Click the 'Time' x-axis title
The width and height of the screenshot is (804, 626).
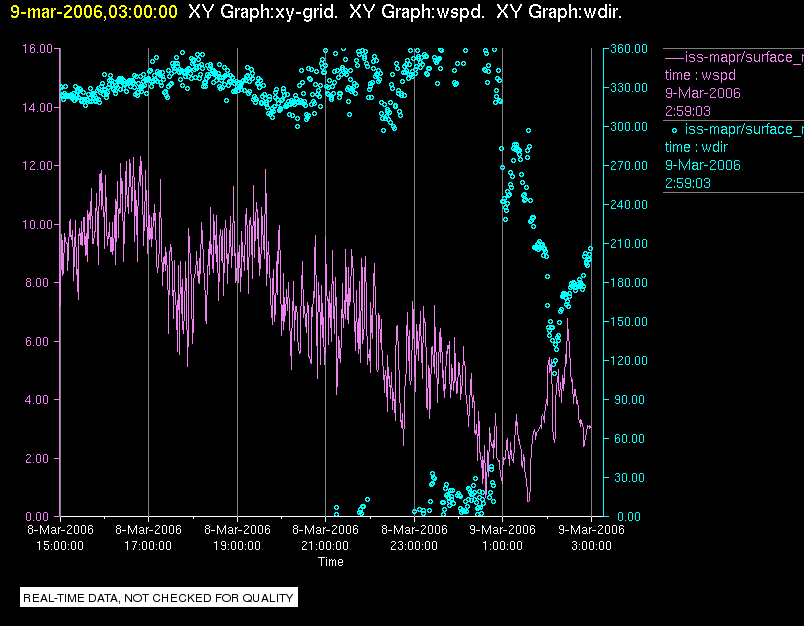(x=331, y=562)
